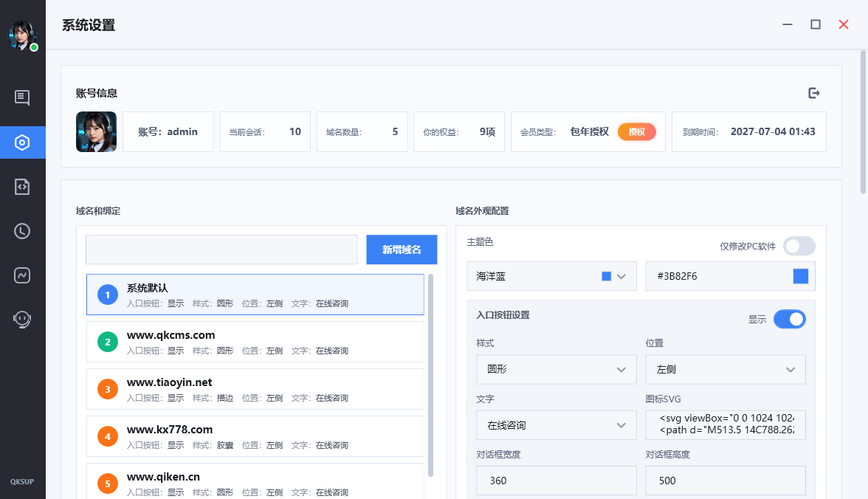Viewport: 868px width, 499px height.
Task: Click the 对话框宽度 field showing 360
Action: (557, 480)
